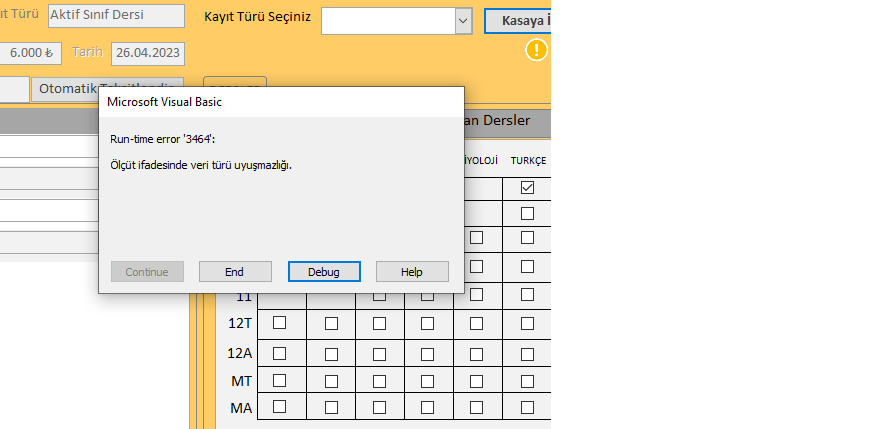This screenshot has height=429, width=876.
Task: Check the TURKÇE box in row 12T
Action: 527,323
